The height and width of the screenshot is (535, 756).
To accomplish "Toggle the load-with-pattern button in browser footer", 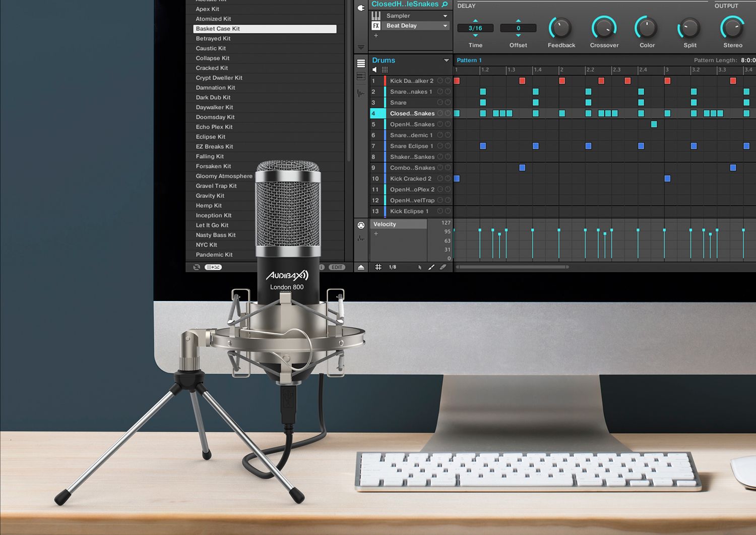I will (x=213, y=267).
